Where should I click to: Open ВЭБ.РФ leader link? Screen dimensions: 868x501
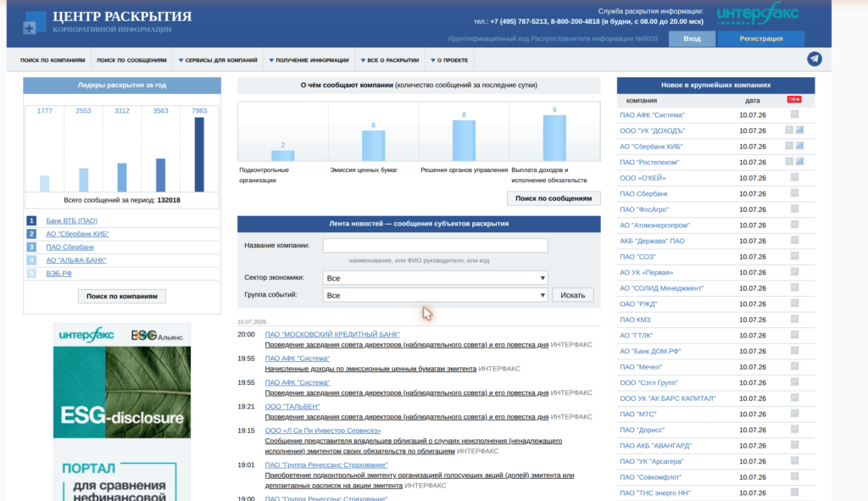pyautogui.click(x=58, y=274)
